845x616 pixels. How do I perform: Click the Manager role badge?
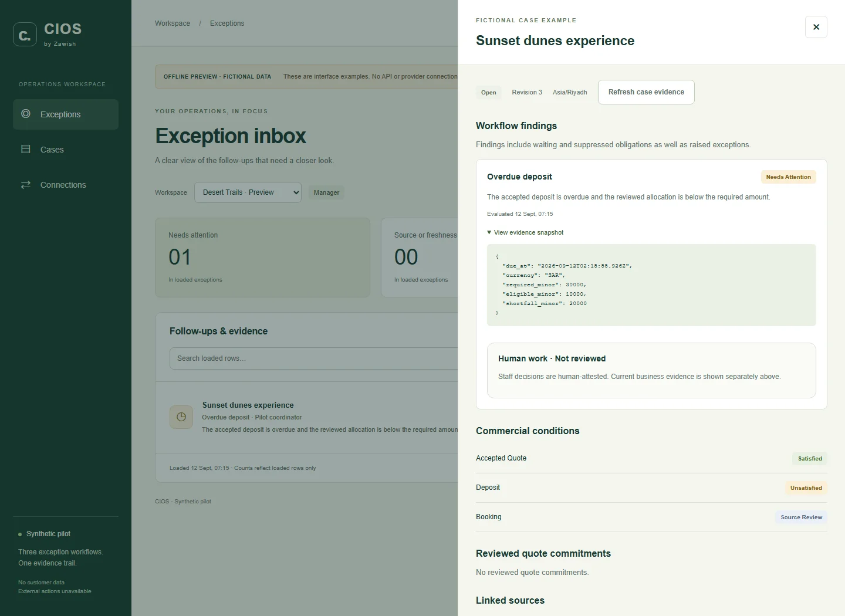pyautogui.click(x=326, y=192)
